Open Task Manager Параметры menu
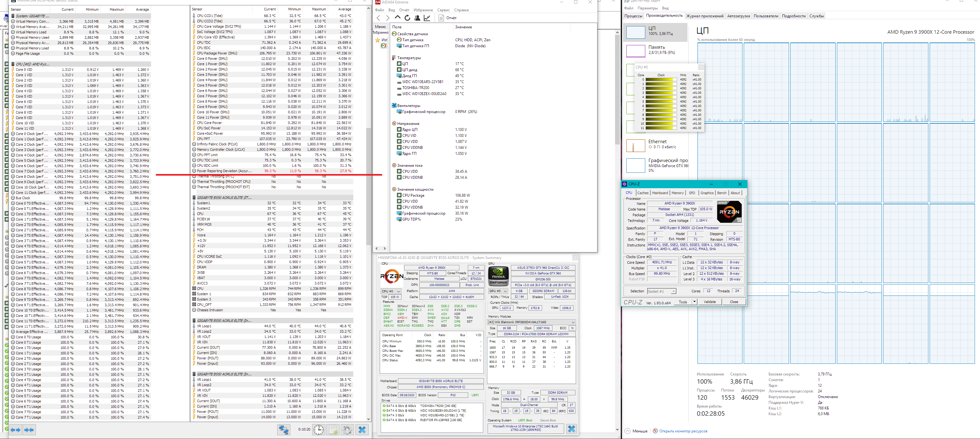The height and width of the screenshot is (439, 980). pos(647,8)
